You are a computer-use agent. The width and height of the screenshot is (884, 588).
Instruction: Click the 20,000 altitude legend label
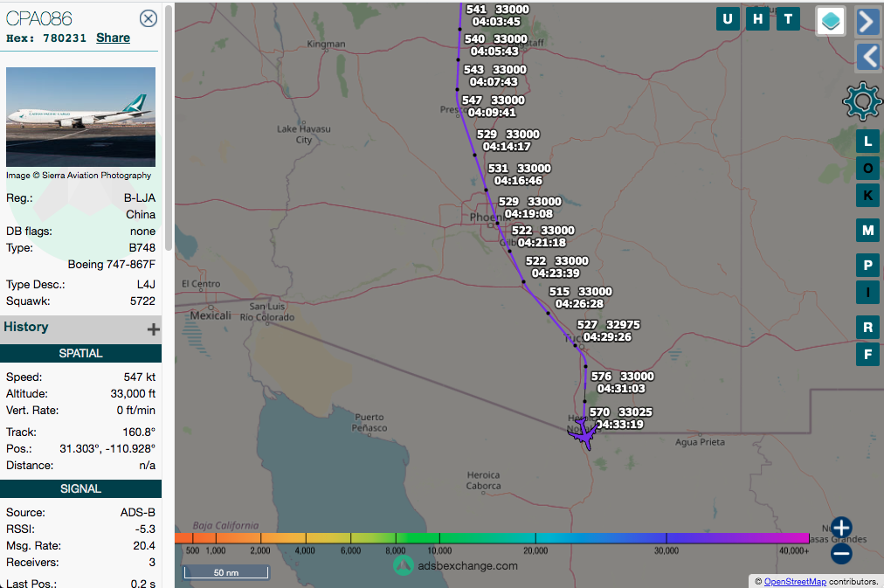point(535,550)
